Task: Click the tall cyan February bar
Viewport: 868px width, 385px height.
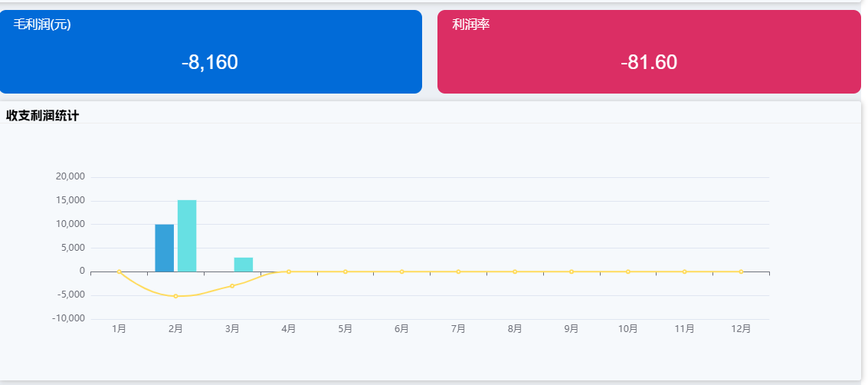Action: pyautogui.click(x=187, y=235)
